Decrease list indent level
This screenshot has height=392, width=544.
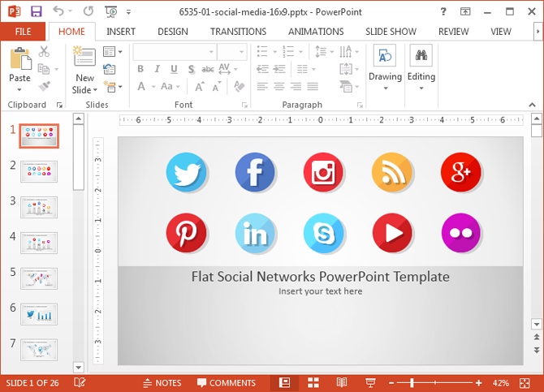coord(262,69)
